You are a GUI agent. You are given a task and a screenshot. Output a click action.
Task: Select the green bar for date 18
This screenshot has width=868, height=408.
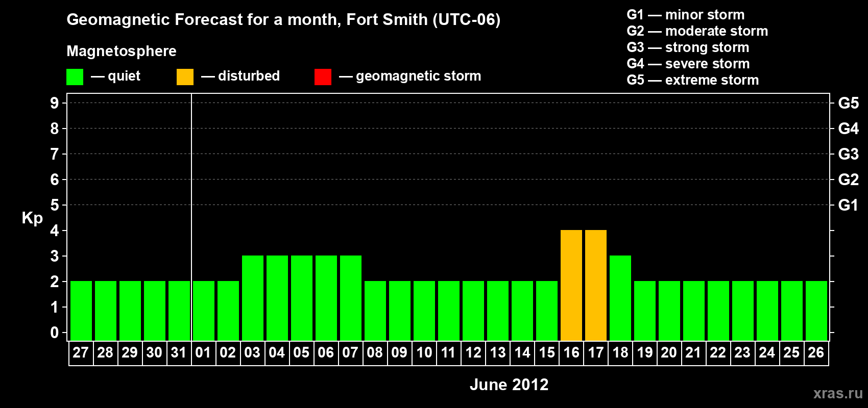pos(620,298)
